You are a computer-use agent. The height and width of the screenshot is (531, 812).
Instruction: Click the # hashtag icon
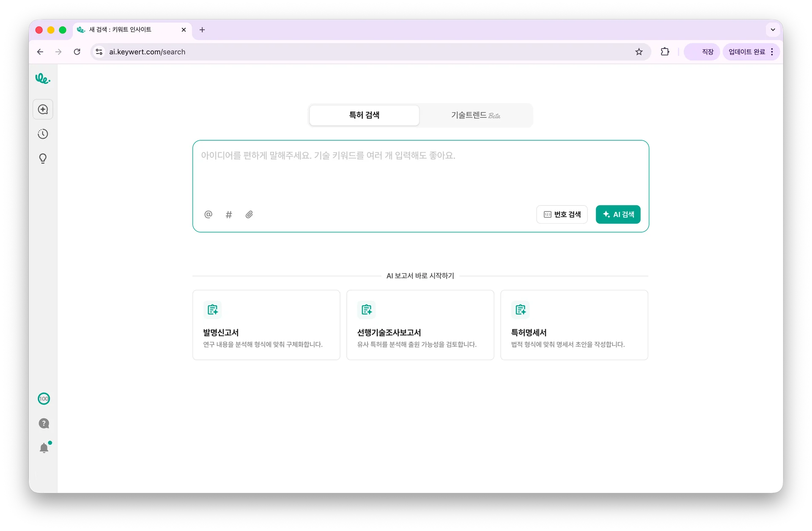[x=229, y=214]
